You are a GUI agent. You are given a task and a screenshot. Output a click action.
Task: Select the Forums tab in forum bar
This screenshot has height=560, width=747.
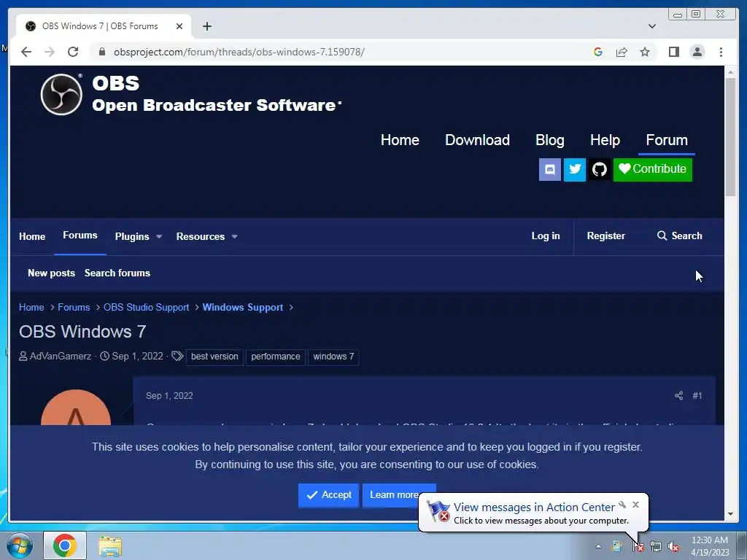[x=80, y=236]
